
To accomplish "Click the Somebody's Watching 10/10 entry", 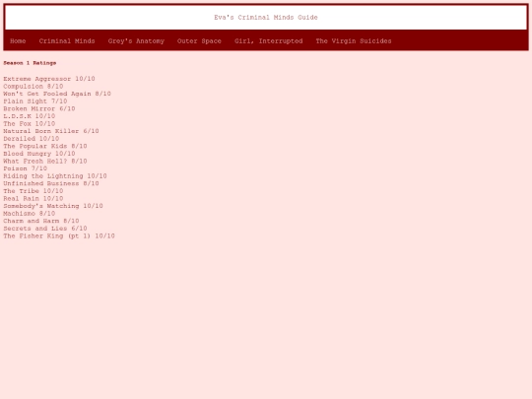I will tap(53, 206).
